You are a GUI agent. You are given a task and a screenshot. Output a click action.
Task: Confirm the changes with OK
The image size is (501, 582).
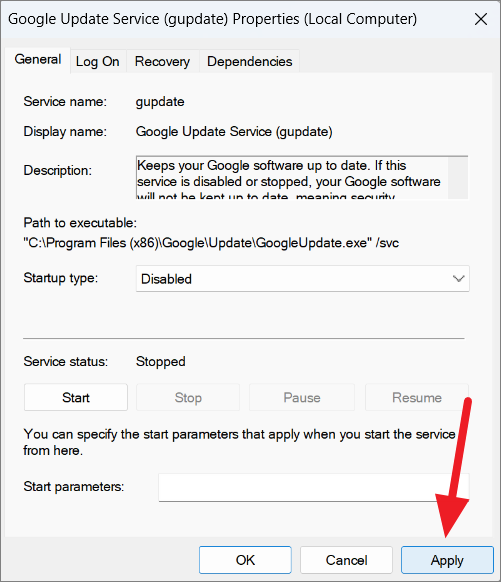point(245,560)
